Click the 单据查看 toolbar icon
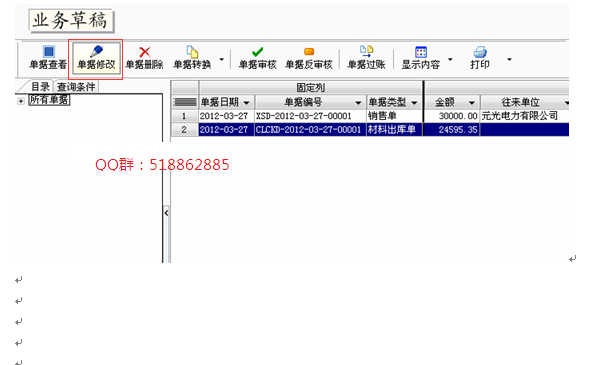The height and width of the screenshot is (365, 614). point(49,52)
